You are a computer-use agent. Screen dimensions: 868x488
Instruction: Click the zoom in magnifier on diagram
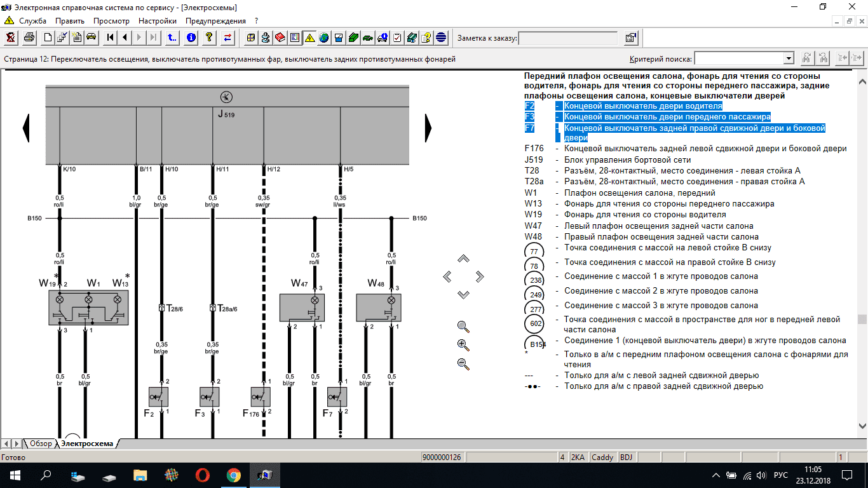pyautogui.click(x=463, y=346)
